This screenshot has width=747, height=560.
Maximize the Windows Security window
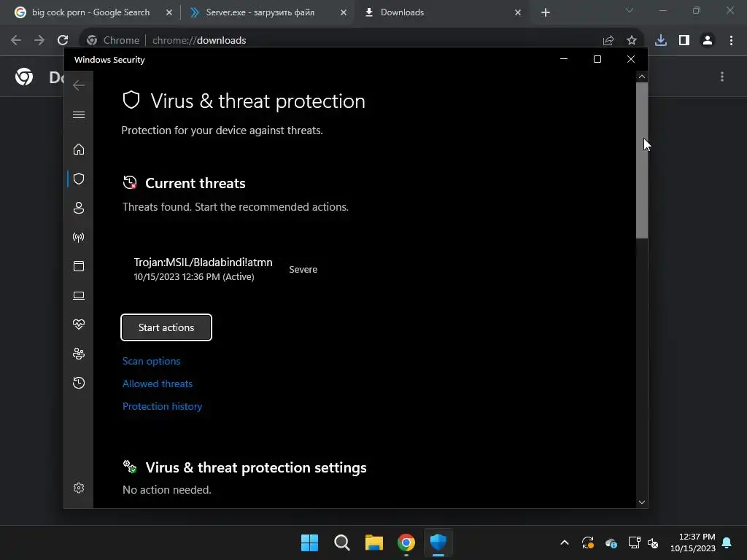pyautogui.click(x=597, y=59)
